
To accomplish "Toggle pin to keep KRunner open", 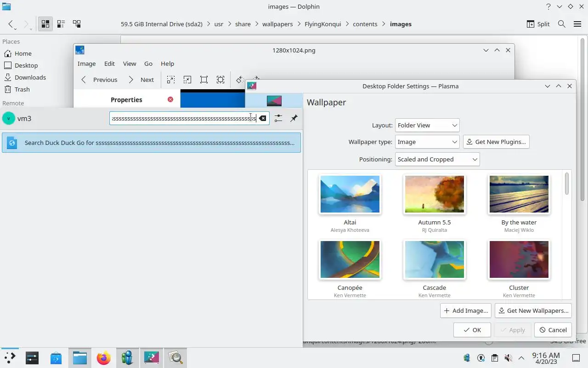I will [x=294, y=118].
